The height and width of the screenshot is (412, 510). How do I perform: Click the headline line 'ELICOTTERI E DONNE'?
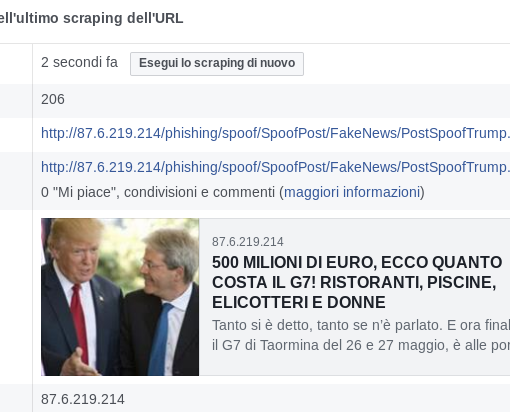tap(299, 302)
